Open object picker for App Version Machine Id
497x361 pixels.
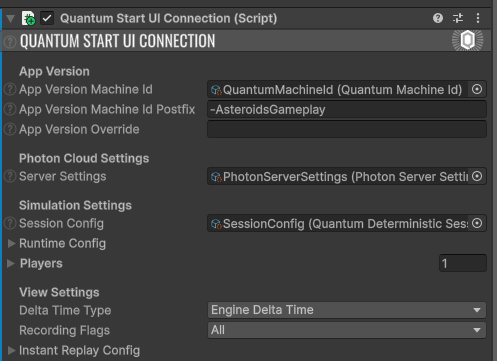point(477,89)
